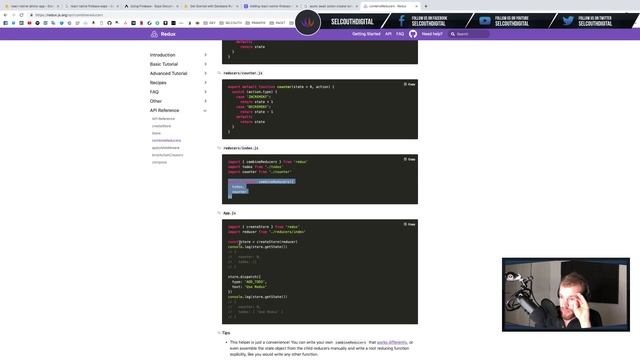Open the applyMiddleware sidebar page
640x360 pixels.
point(166,148)
